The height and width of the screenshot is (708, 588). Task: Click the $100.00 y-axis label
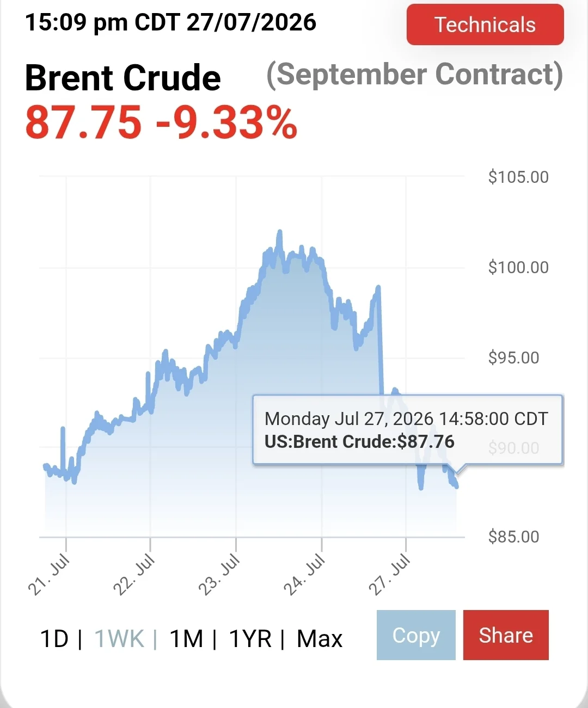(518, 267)
